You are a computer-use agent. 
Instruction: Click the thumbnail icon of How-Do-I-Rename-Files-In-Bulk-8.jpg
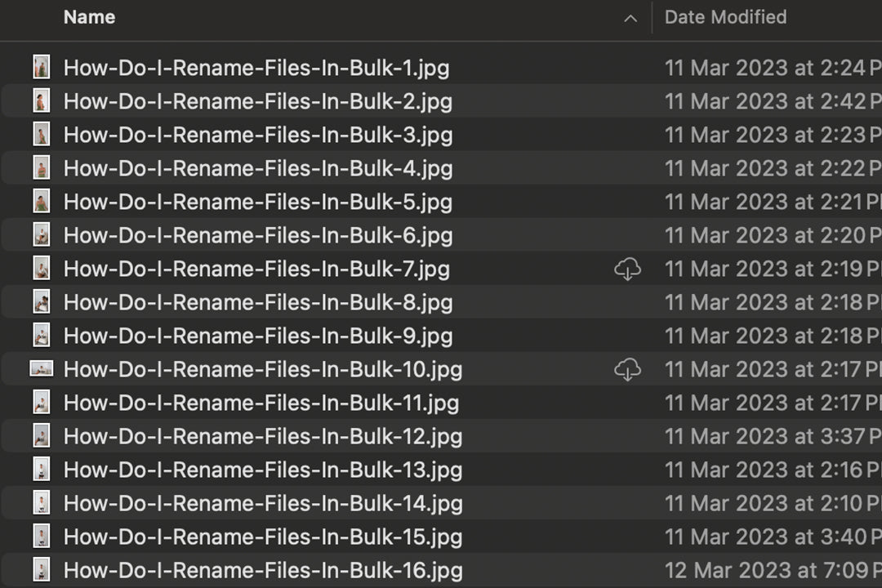point(42,301)
